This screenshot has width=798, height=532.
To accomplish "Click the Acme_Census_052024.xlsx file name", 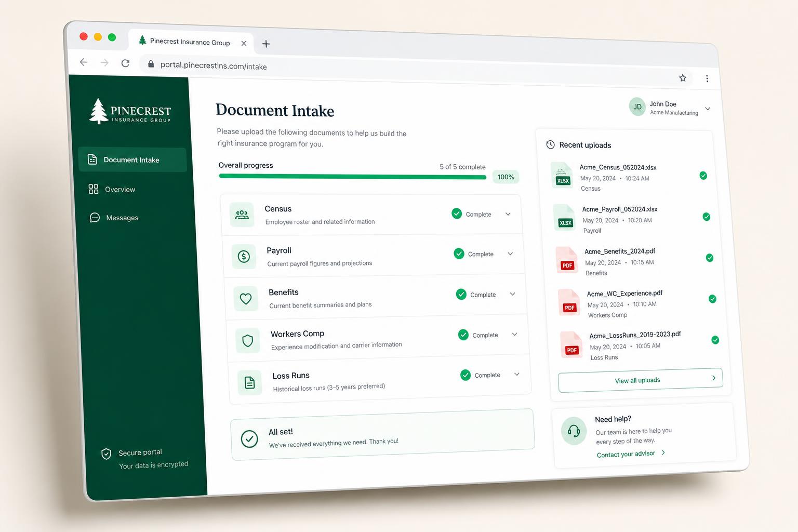I will [x=618, y=167].
